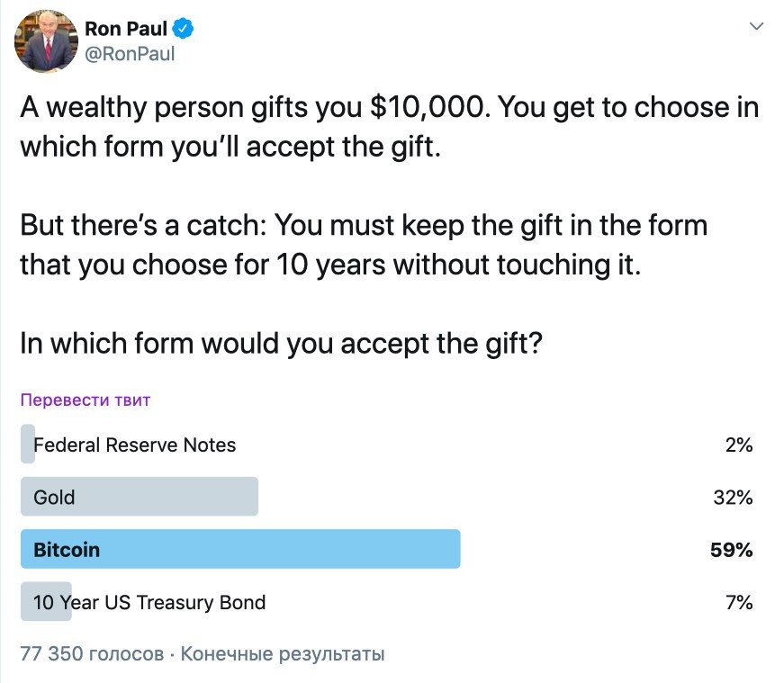
Task: Click the Перевести твит translate link
Action: [x=85, y=400]
